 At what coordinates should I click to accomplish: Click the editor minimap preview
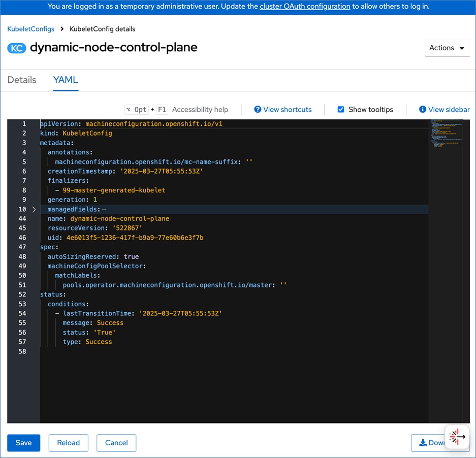[x=447, y=134]
